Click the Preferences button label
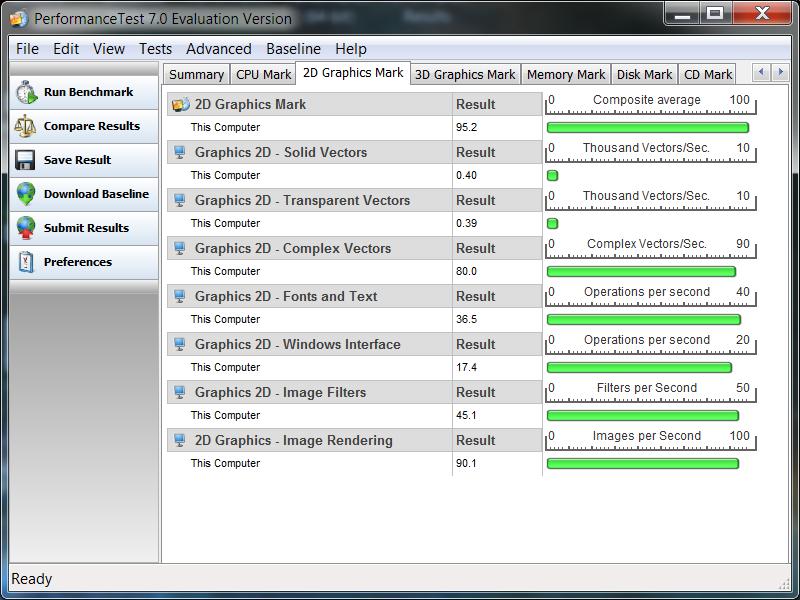The width and height of the screenshot is (800, 600). click(x=78, y=262)
